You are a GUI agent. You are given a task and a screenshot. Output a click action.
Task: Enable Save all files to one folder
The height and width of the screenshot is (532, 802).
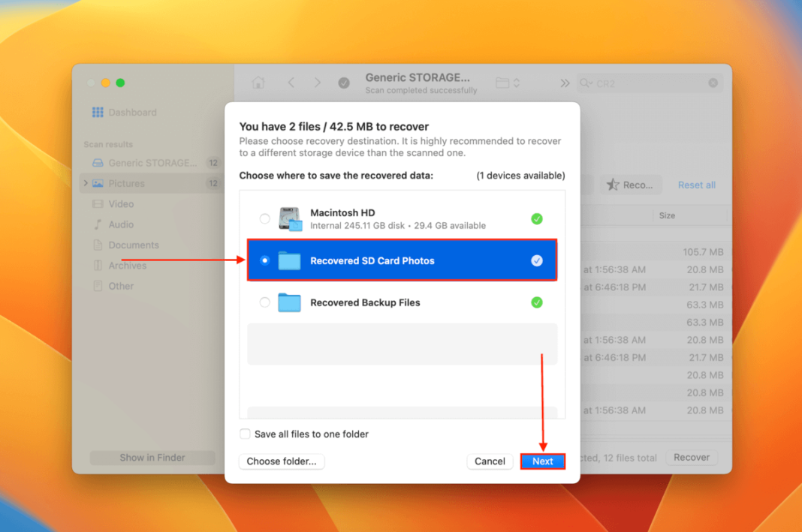pos(246,434)
